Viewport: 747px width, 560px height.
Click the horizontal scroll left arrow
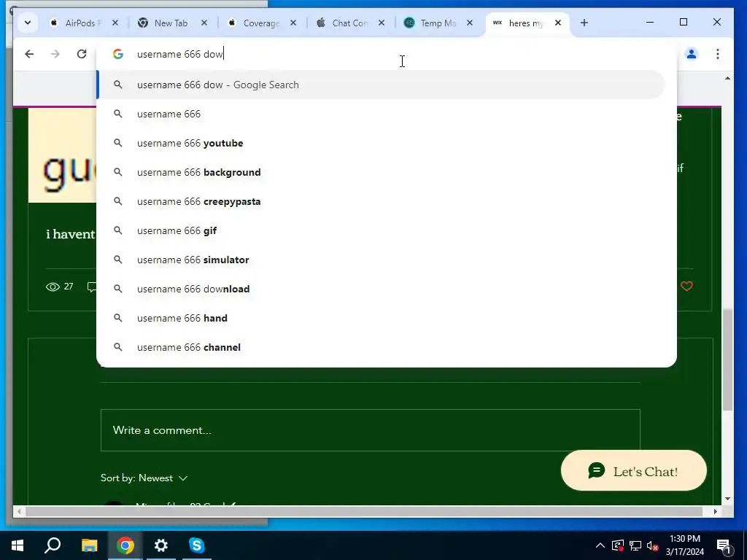(x=18, y=511)
